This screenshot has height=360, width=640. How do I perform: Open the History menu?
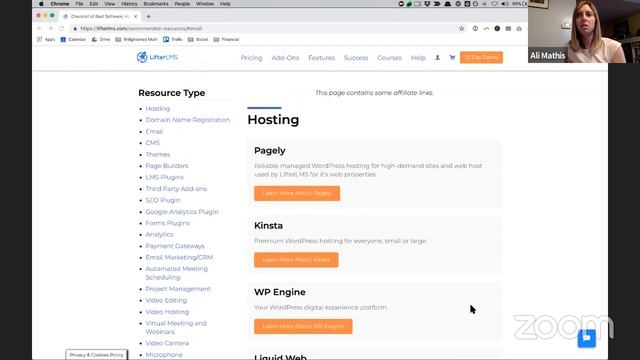pos(129,4)
